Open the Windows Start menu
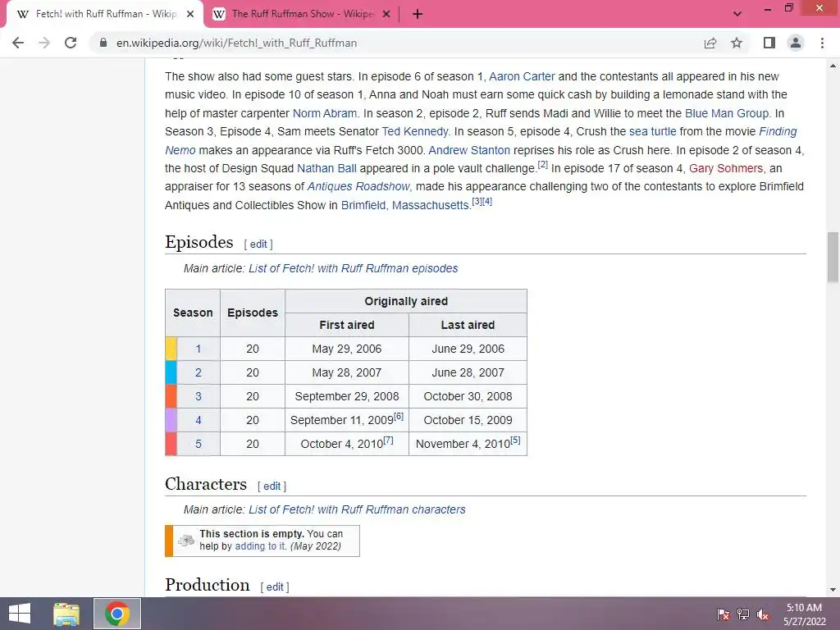The image size is (840, 630). pos(20,614)
